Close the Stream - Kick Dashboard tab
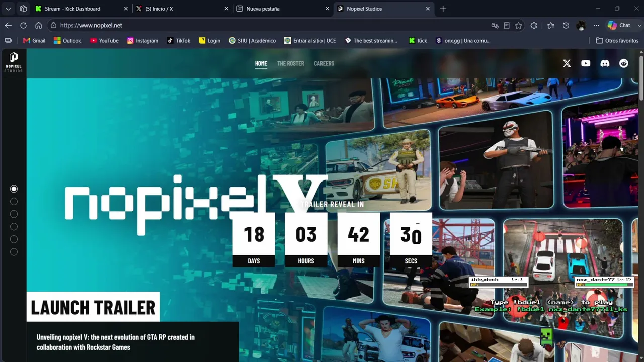This screenshot has width=644, height=362. pyautogui.click(x=126, y=9)
